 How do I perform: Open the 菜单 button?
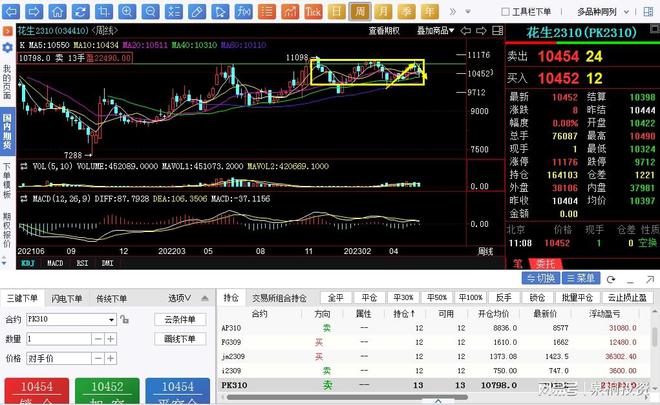click(581, 278)
